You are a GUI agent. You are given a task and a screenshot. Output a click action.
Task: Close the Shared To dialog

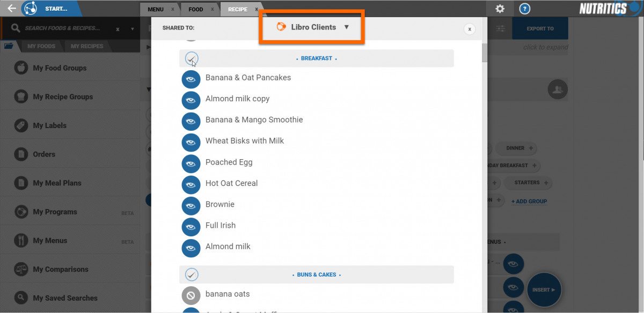point(470,29)
